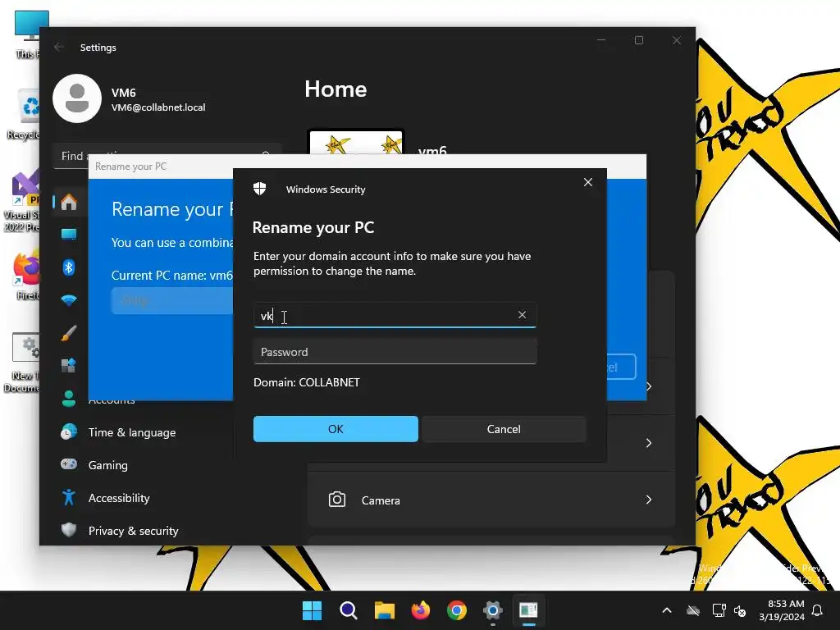Go back with Settings back arrow
This screenshot has height=630, width=840.
coord(59,47)
